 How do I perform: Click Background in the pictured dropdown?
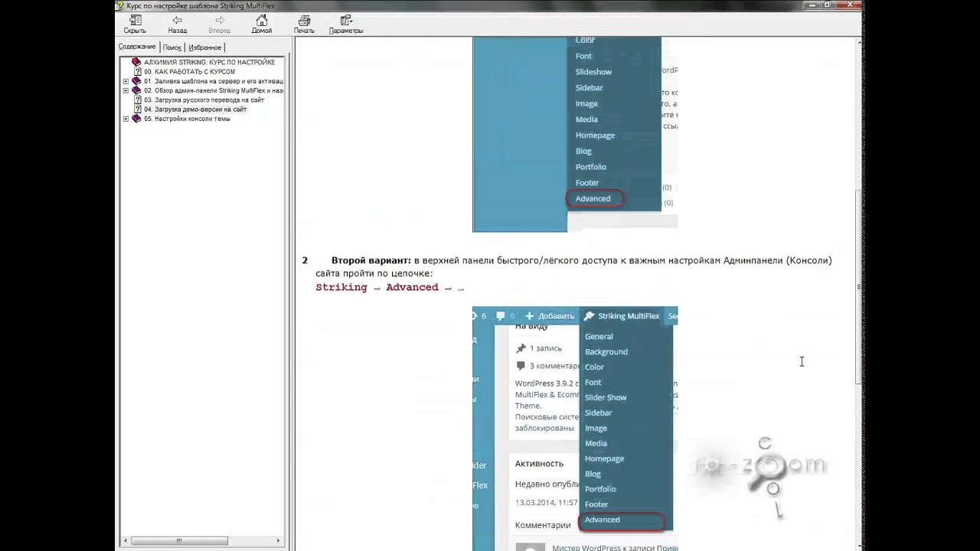pyautogui.click(x=606, y=352)
